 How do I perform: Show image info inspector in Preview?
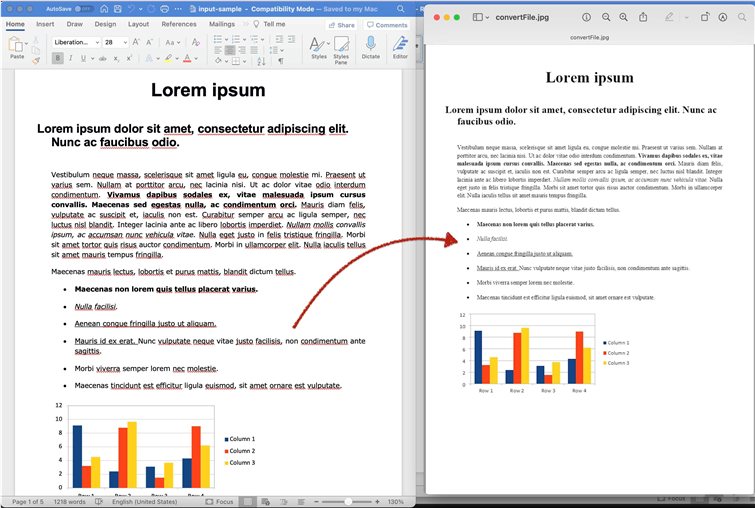pos(586,18)
